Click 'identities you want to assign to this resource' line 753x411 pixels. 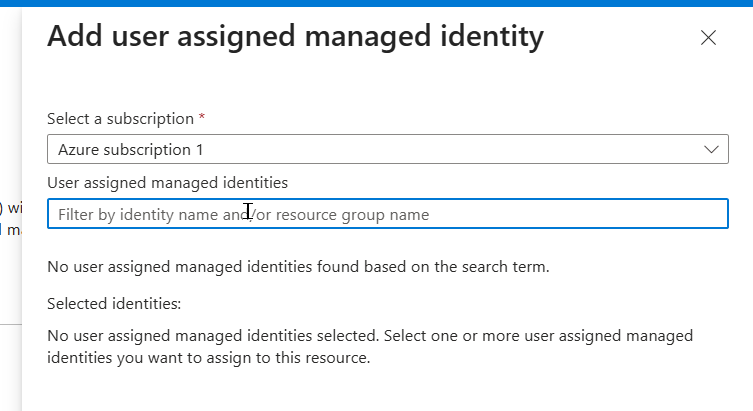[x=209, y=357]
